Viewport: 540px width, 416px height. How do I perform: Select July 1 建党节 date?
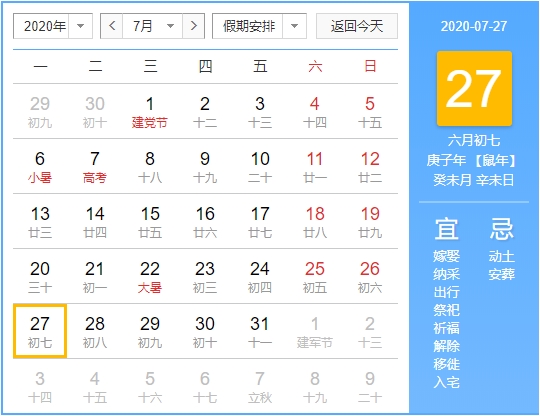150,112
